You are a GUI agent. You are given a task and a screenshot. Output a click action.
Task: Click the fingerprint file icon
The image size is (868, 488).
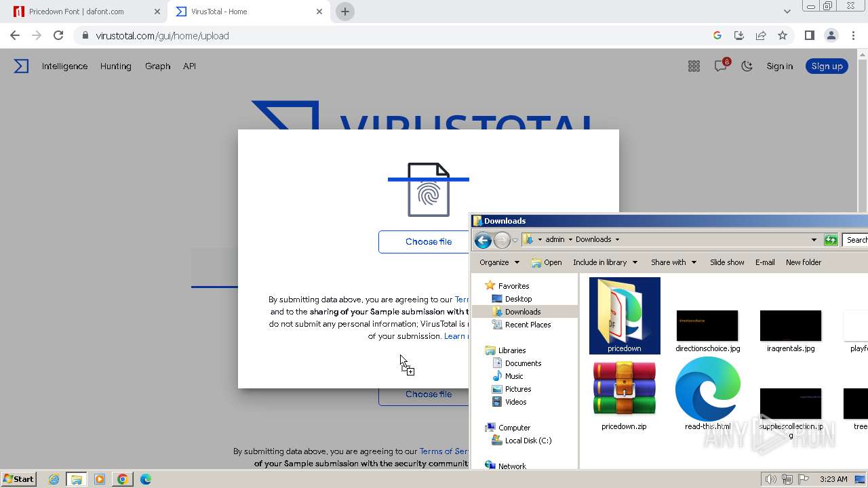click(429, 190)
